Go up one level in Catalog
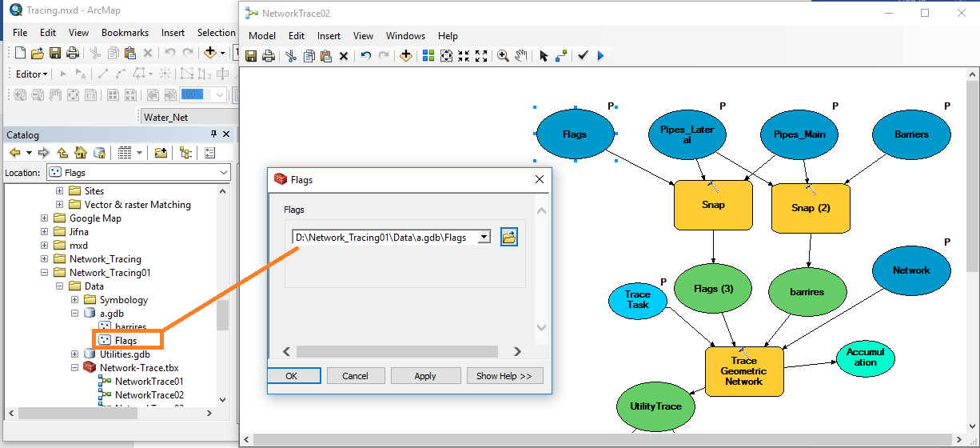Screen dimensions: 980x448 [63, 153]
